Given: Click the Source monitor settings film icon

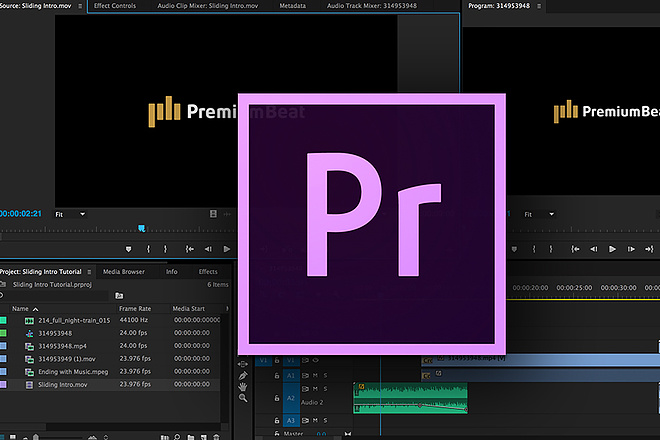Looking at the screenshot, I should 213,214.
